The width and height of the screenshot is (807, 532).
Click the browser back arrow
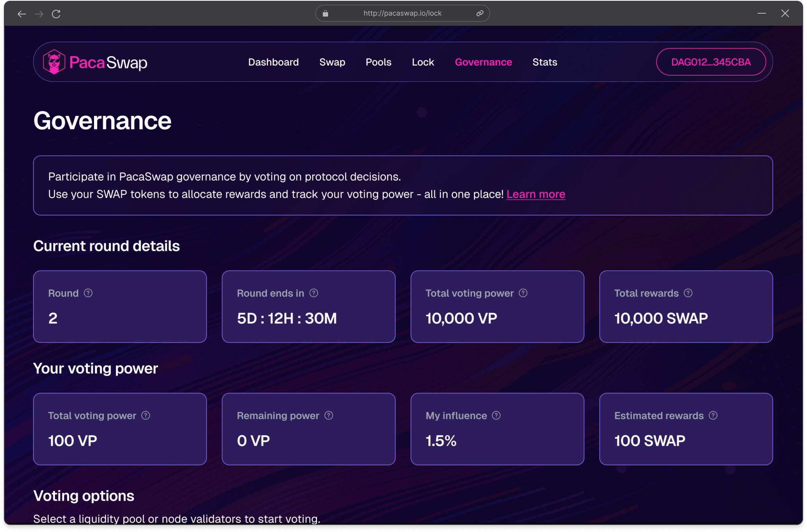click(x=22, y=14)
